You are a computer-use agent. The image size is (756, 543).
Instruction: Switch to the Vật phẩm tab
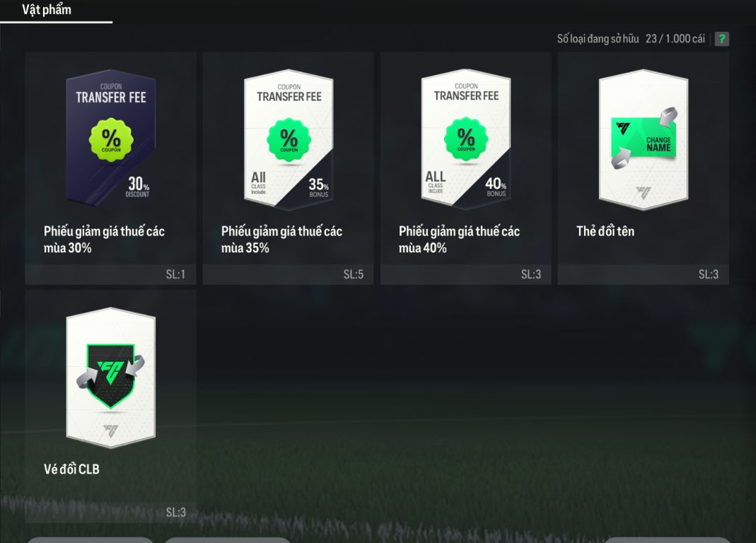point(47,10)
